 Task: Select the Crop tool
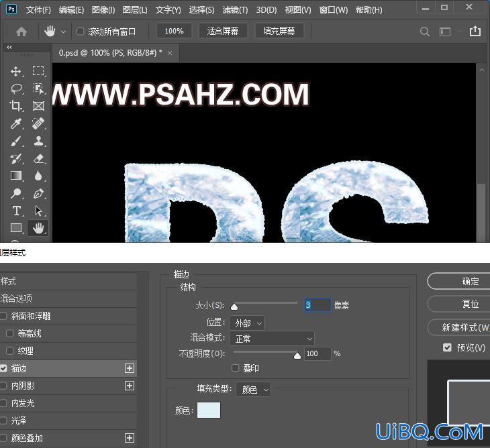click(15, 106)
